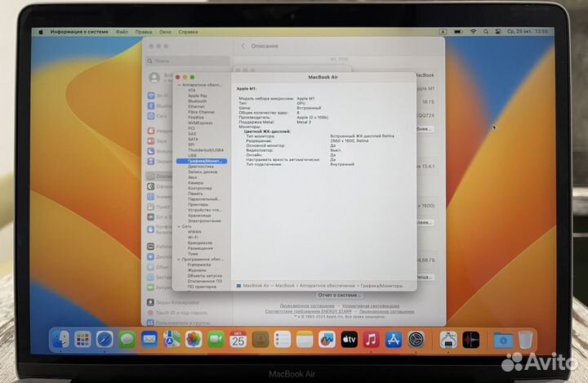Select Ethernet in hardware list
588x383 pixels.
pos(196,106)
